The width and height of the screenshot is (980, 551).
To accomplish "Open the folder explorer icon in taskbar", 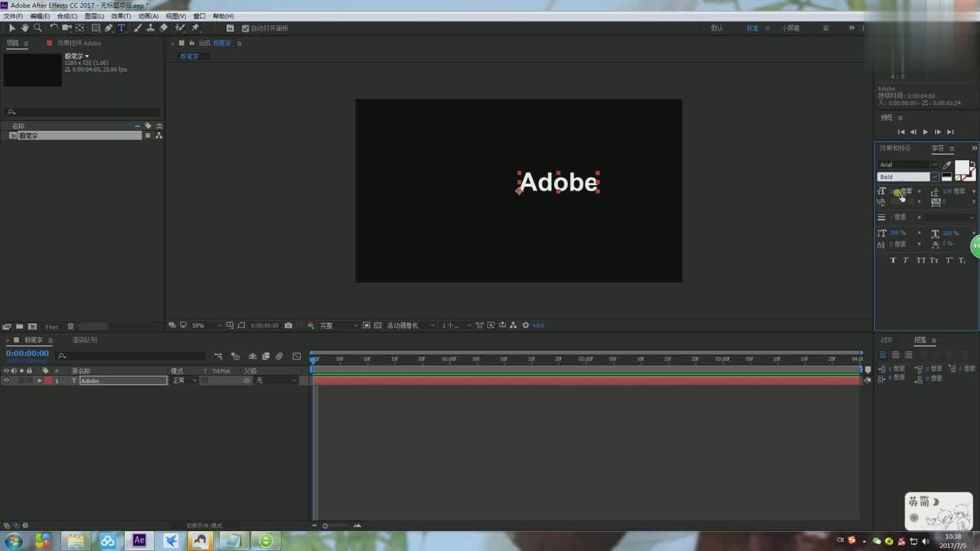I will click(x=76, y=541).
